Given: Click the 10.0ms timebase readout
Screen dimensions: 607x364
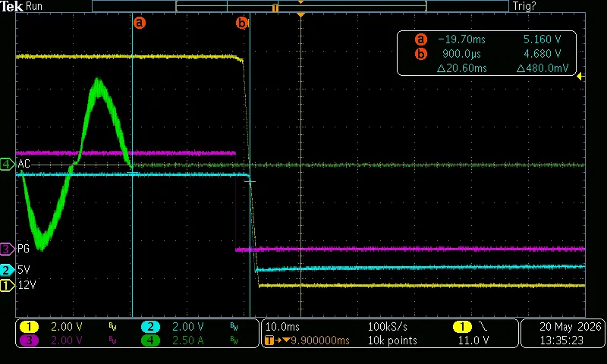Looking at the screenshot, I should coord(282,327).
